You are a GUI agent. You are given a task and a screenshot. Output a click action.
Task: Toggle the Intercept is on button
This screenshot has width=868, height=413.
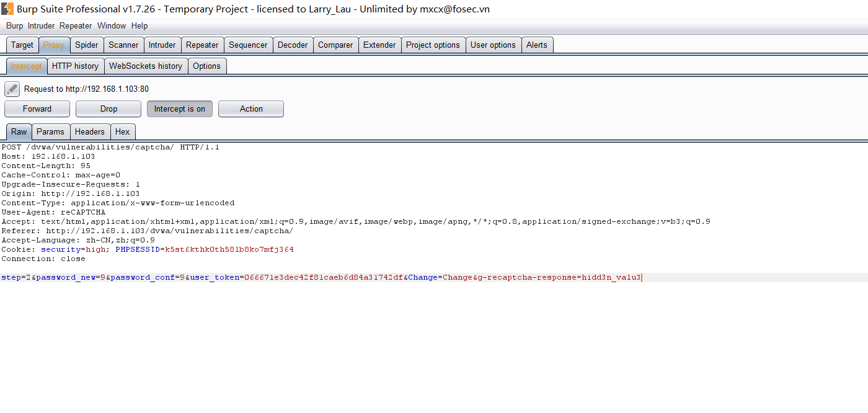(179, 109)
